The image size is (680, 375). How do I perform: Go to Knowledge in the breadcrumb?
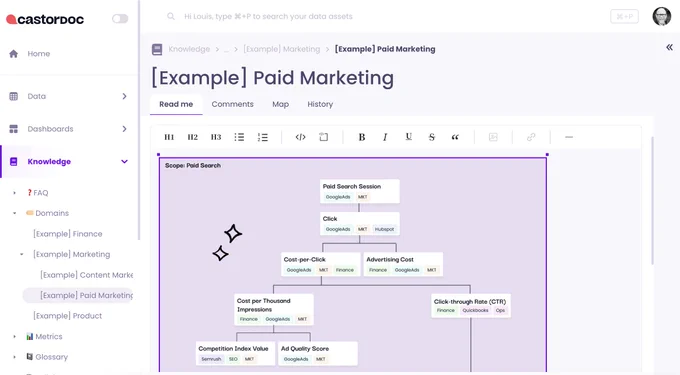[x=189, y=49]
